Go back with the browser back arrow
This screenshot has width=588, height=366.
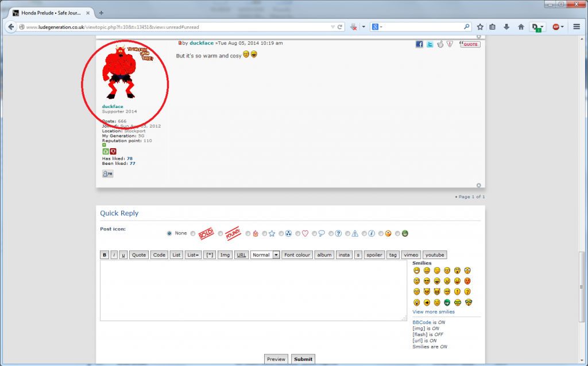[x=11, y=26]
